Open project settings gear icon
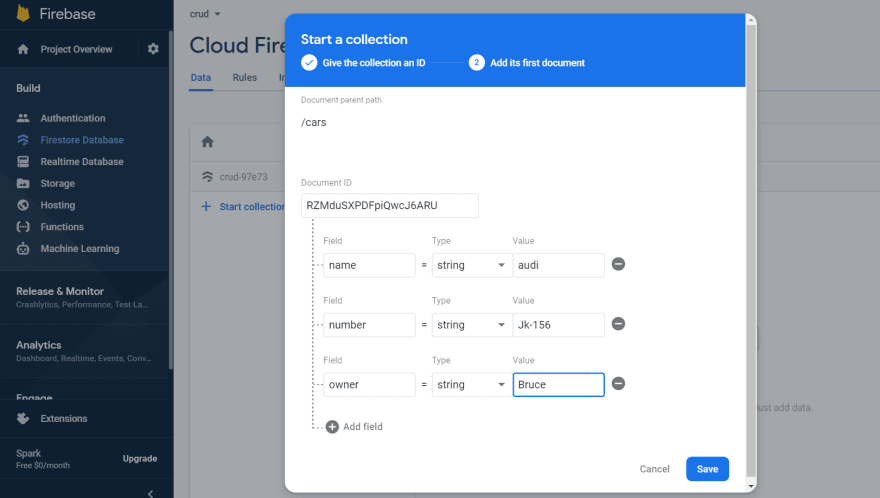 pos(153,49)
